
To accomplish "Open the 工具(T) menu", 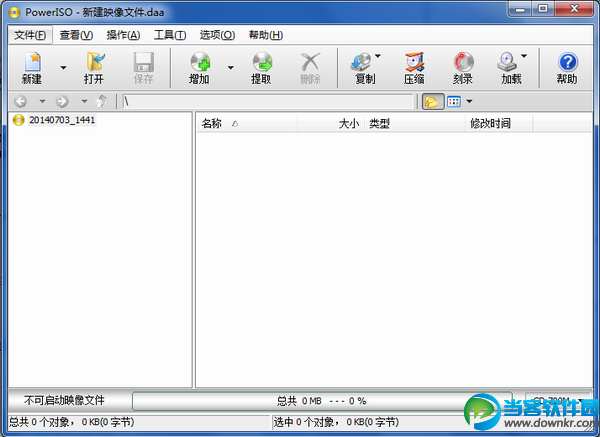I will [170, 35].
